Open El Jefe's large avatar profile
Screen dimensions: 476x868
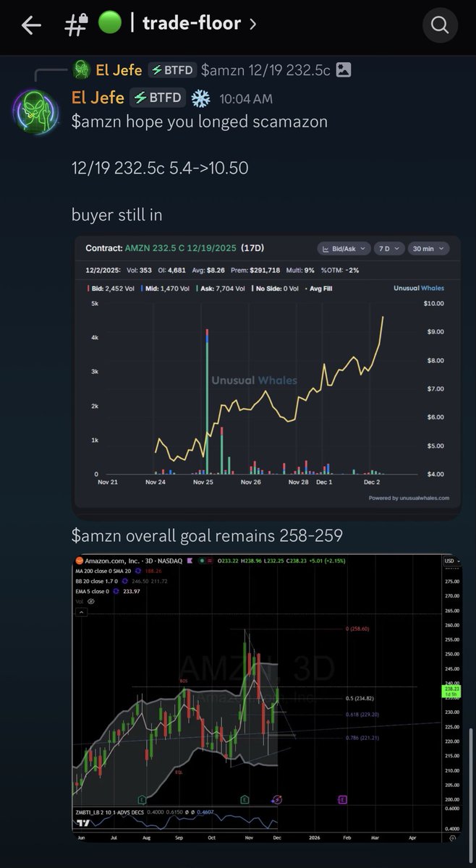point(35,111)
